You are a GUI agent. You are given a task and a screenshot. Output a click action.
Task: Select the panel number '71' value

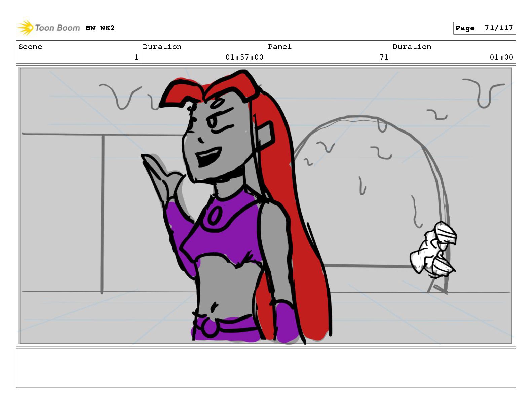(384, 57)
